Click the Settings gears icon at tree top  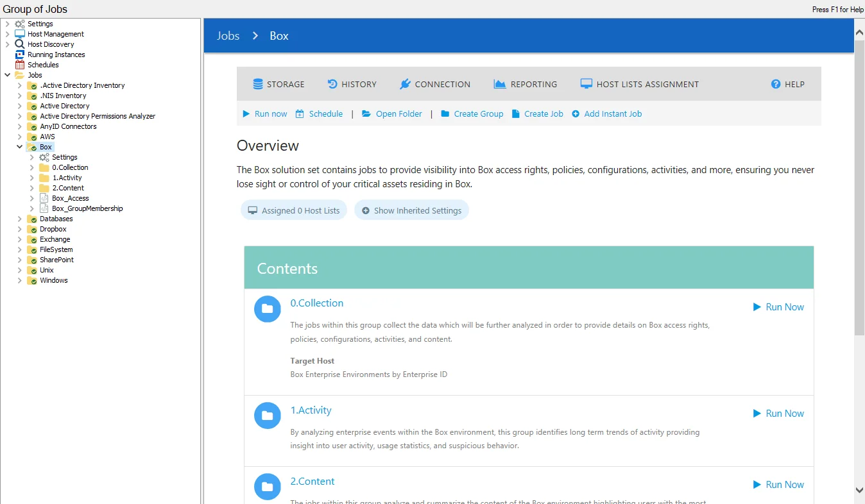[20, 24]
